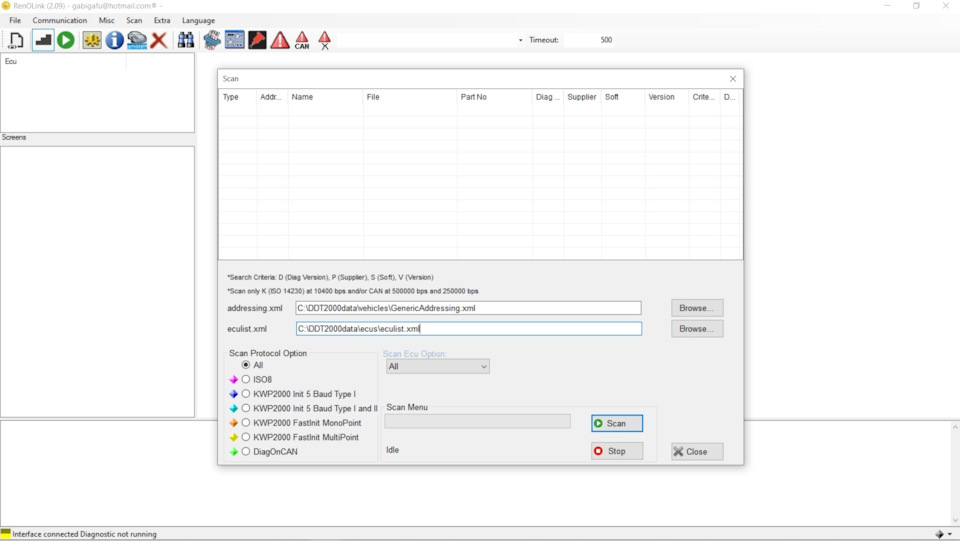Select the ISO8 protocol radio button
Image resolution: width=960 pixels, height=543 pixels.
(246, 380)
